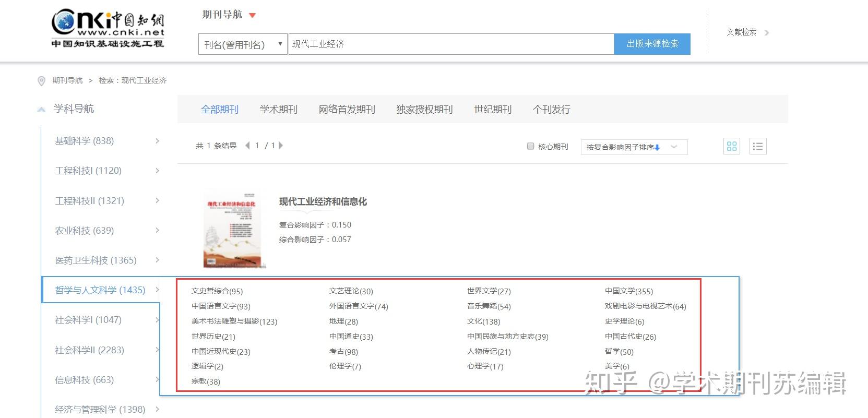
Task: Open the 独家授权期刊 tab
Action: tap(424, 110)
